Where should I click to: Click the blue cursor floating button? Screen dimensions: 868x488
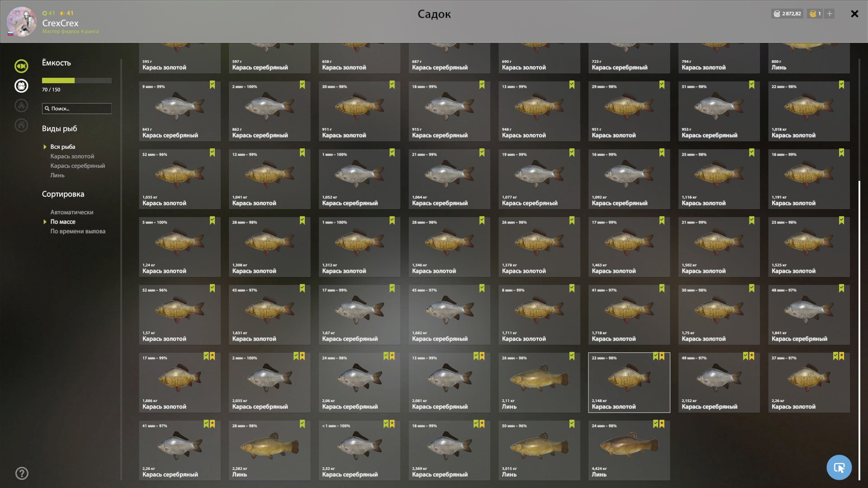point(839,467)
